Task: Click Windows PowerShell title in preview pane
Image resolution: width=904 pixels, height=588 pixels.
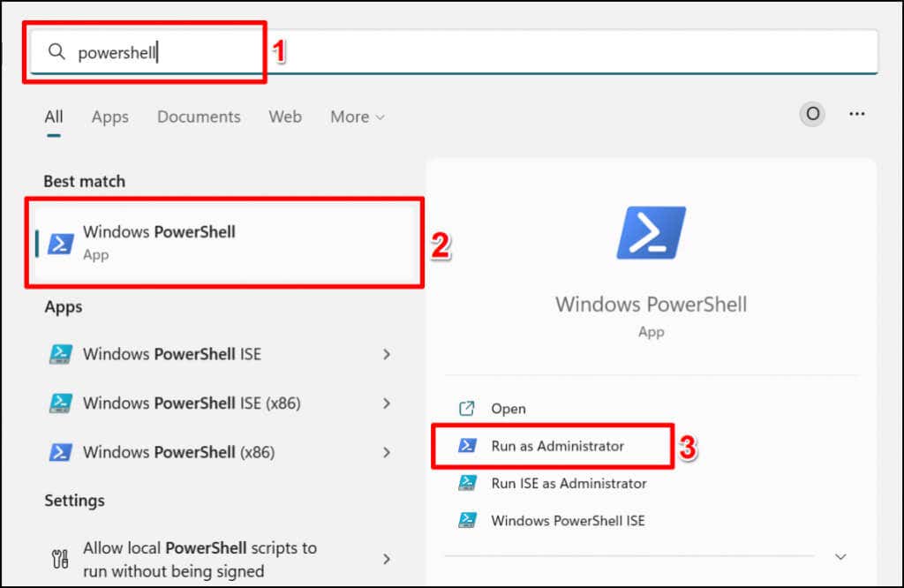Action: (x=651, y=305)
